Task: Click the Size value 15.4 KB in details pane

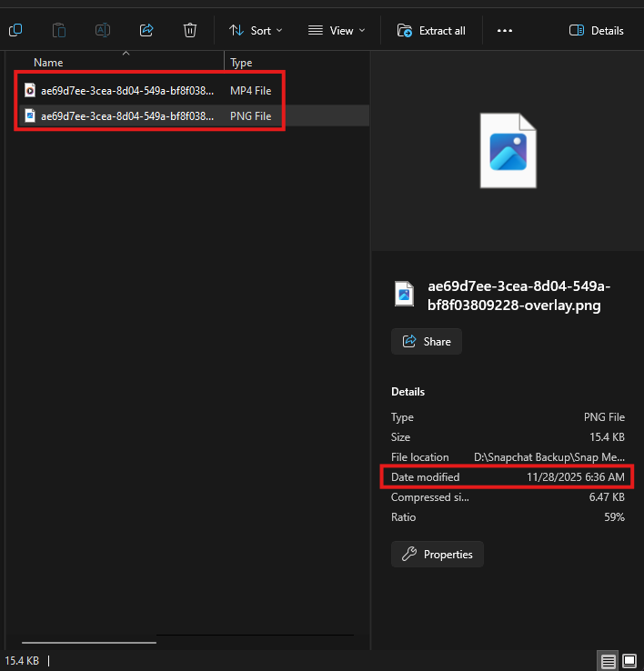Action: click(607, 437)
